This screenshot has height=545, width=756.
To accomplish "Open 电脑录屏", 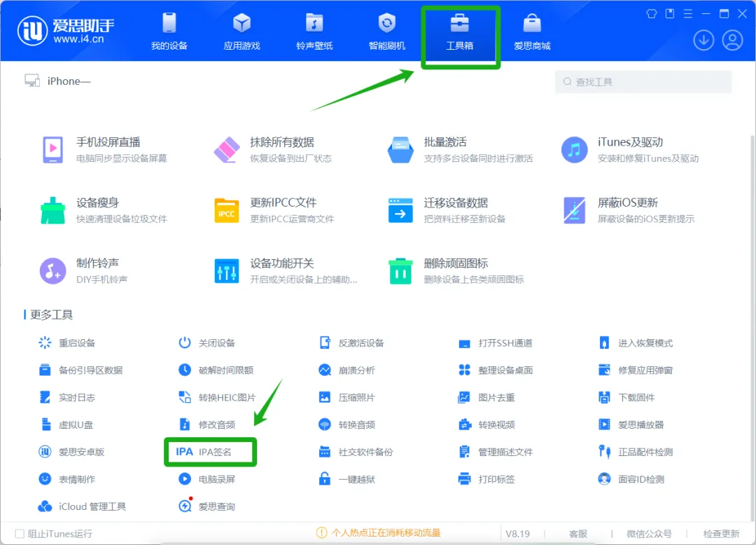I will (206, 479).
